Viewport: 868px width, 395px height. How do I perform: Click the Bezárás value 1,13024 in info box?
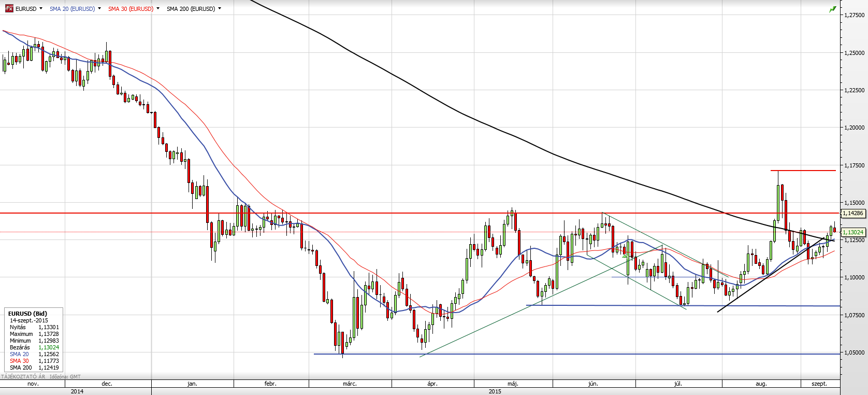(x=49, y=347)
